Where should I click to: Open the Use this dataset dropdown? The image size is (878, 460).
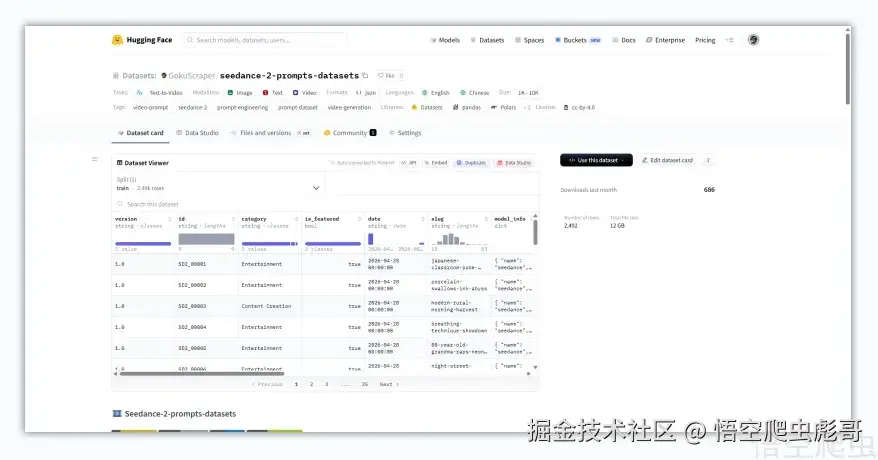(596, 160)
